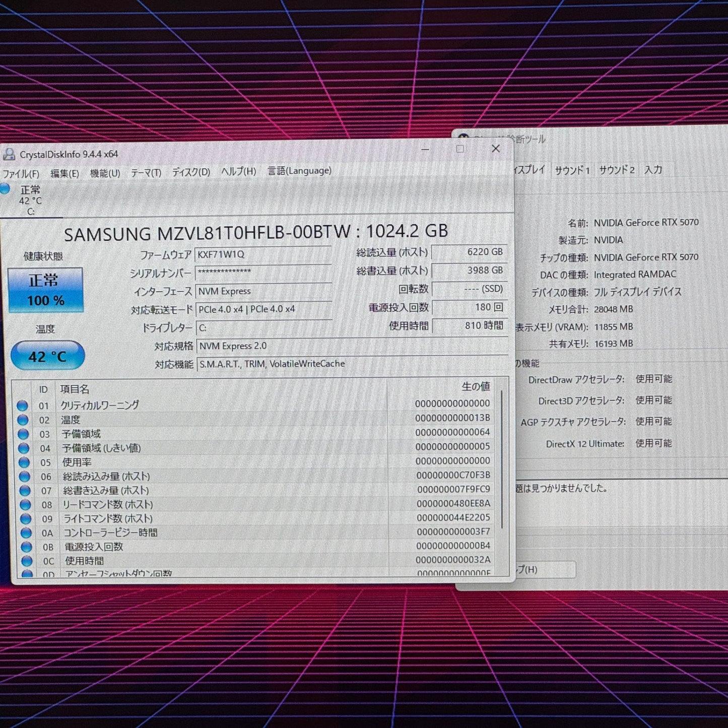This screenshot has width=728, height=728.
Task: Switch to サウンド 2 tab in diagnostic tool
Action: coord(617,170)
